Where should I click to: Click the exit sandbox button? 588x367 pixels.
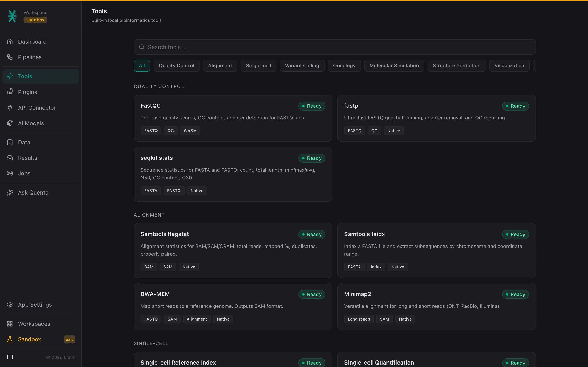(69, 339)
